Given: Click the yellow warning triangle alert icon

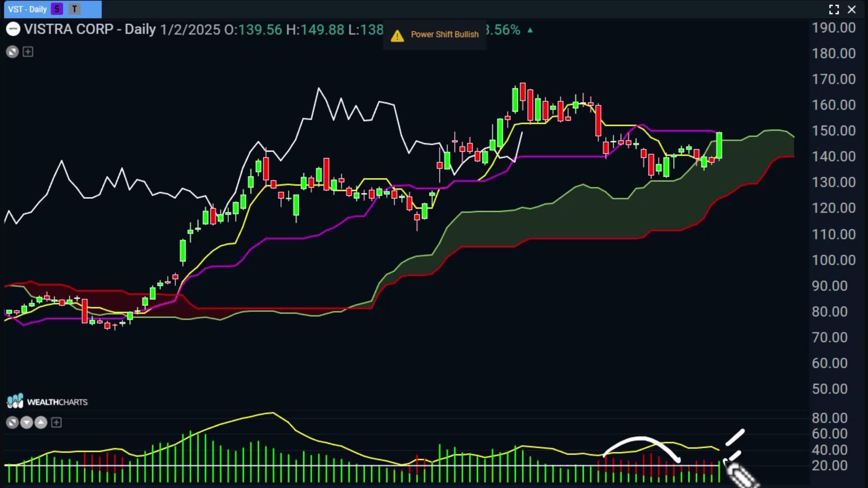Looking at the screenshot, I should (397, 35).
